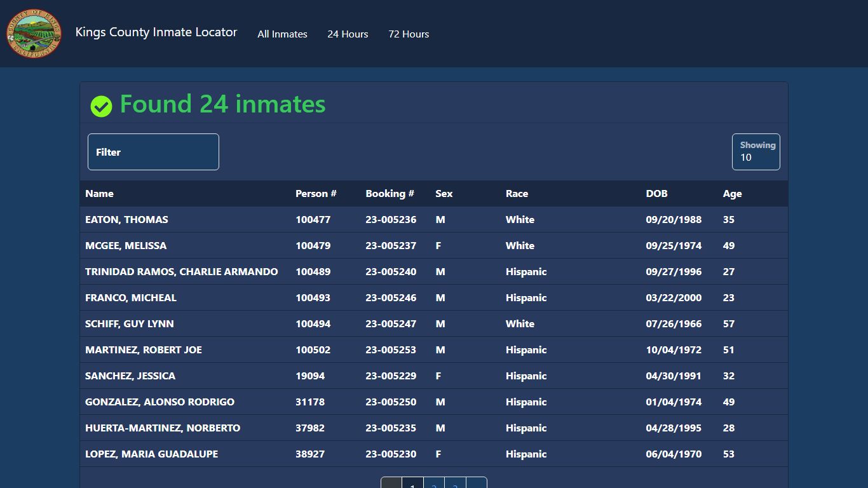Click DOB 09/25/1974
868x488 pixels.
click(x=674, y=246)
